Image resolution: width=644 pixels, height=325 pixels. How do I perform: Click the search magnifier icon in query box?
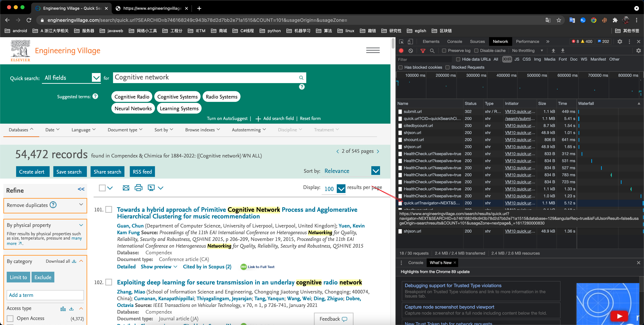click(301, 78)
